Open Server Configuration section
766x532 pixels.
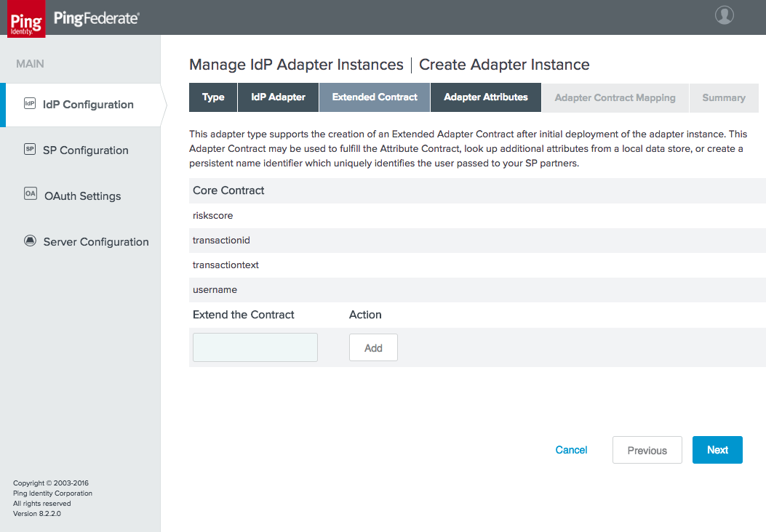click(x=96, y=242)
